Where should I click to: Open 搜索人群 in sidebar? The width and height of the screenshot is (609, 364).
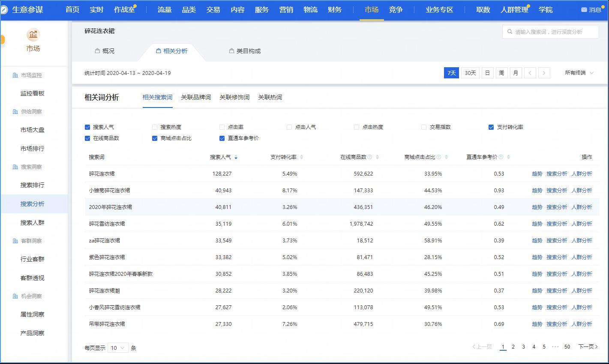click(x=33, y=223)
